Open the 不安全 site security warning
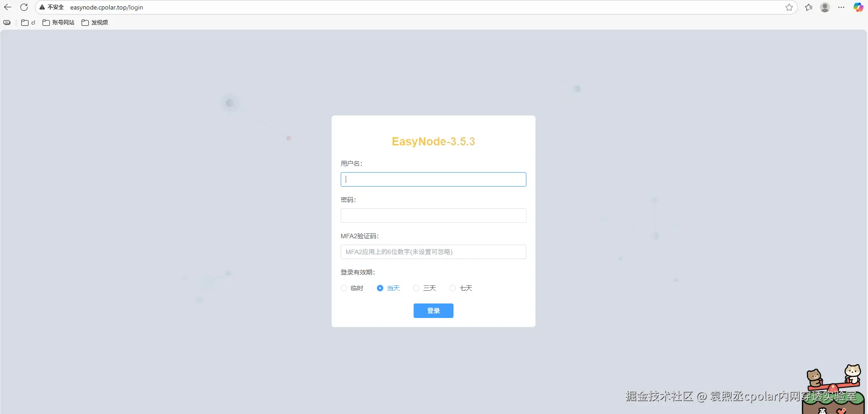The width and height of the screenshot is (868, 414). coord(52,7)
